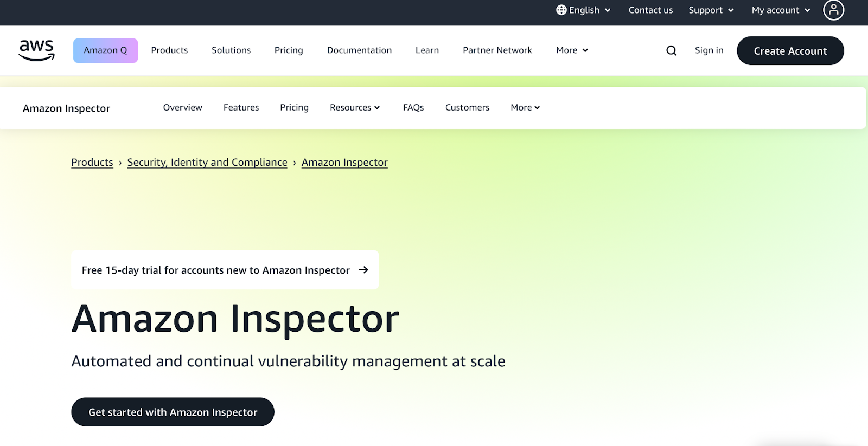The width and height of the screenshot is (868, 446).
Task: Expand the My account dropdown
Action: [x=781, y=10]
